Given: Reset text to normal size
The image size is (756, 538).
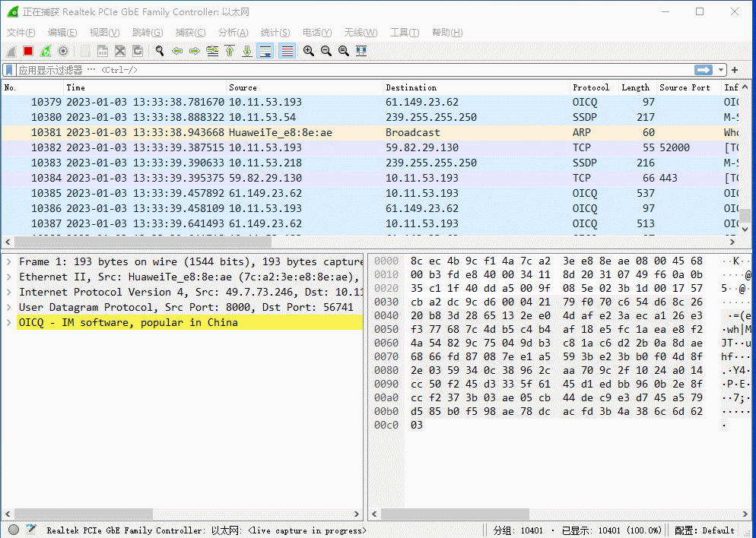Looking at the screenshot, I should pos(344,51).
